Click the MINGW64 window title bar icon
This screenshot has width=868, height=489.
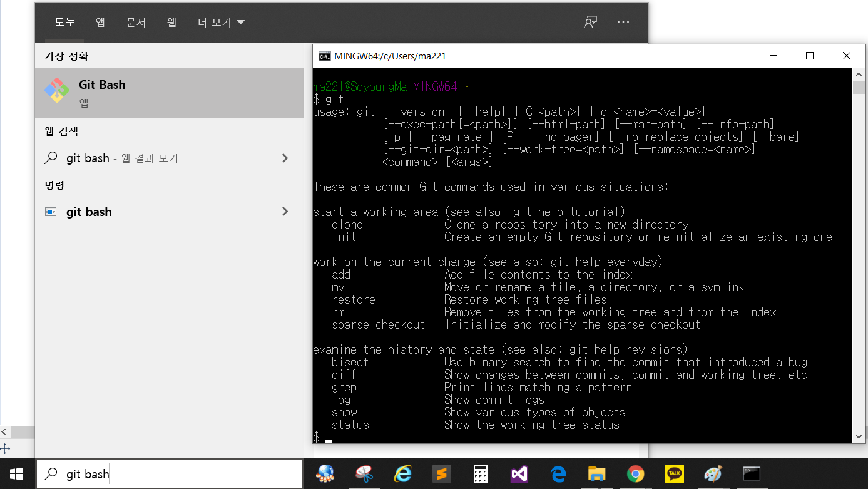click(x=324, y=56)
